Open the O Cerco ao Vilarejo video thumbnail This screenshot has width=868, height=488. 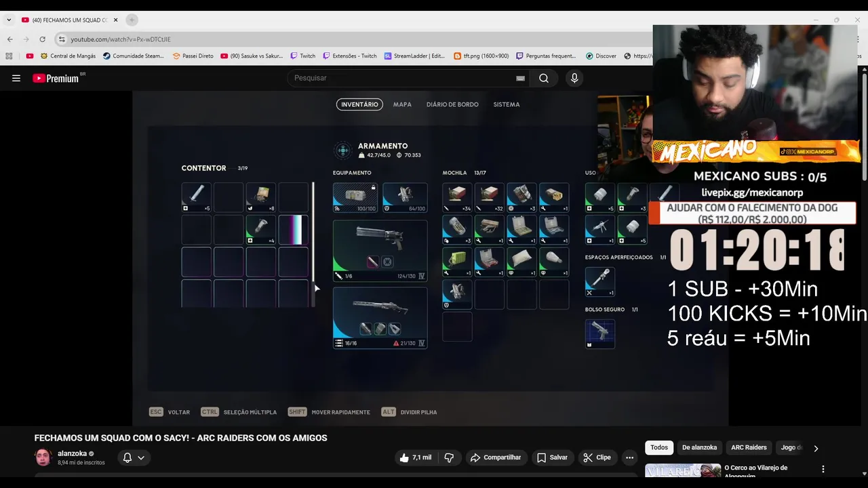683,470
